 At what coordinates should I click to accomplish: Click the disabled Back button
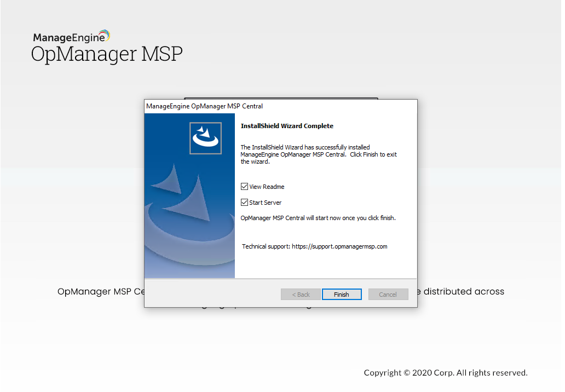301,294
